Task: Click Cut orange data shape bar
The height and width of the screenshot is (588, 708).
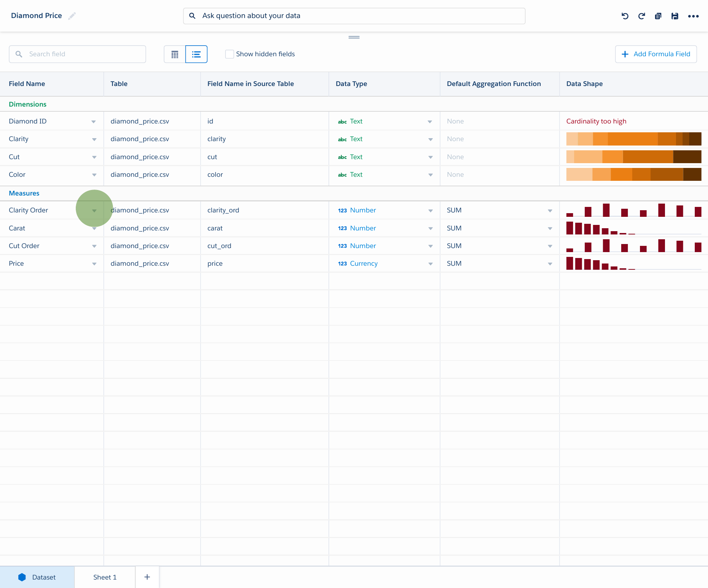Action: (x=634, y=157)
